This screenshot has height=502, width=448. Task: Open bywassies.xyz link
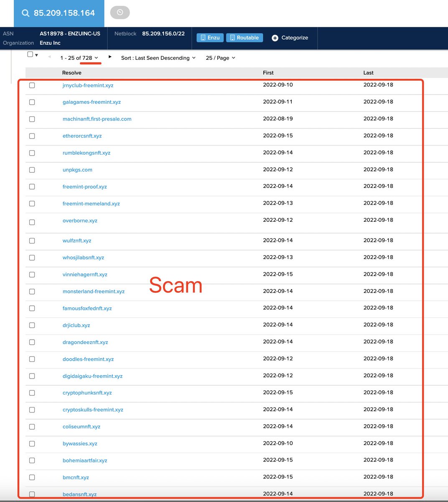pyautogui.click(x=80, y=444)
